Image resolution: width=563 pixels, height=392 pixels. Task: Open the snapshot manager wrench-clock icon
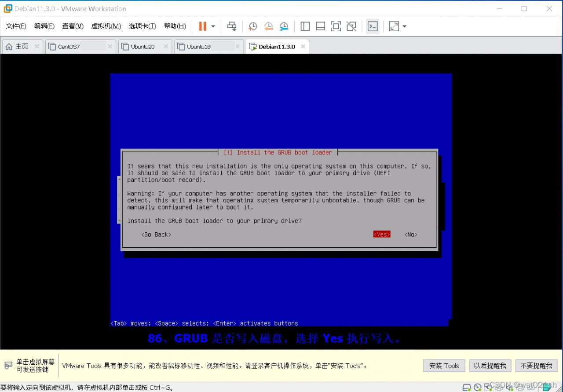[x=284, y=26]
